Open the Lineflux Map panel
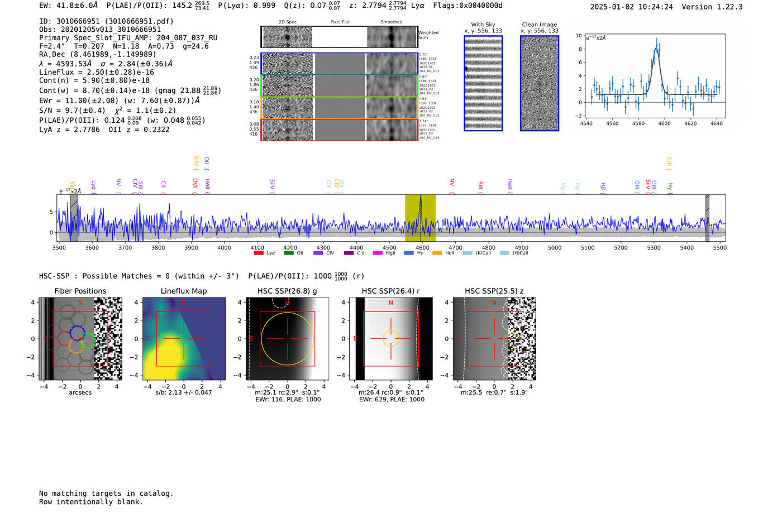782x532 pixels. 184,339
